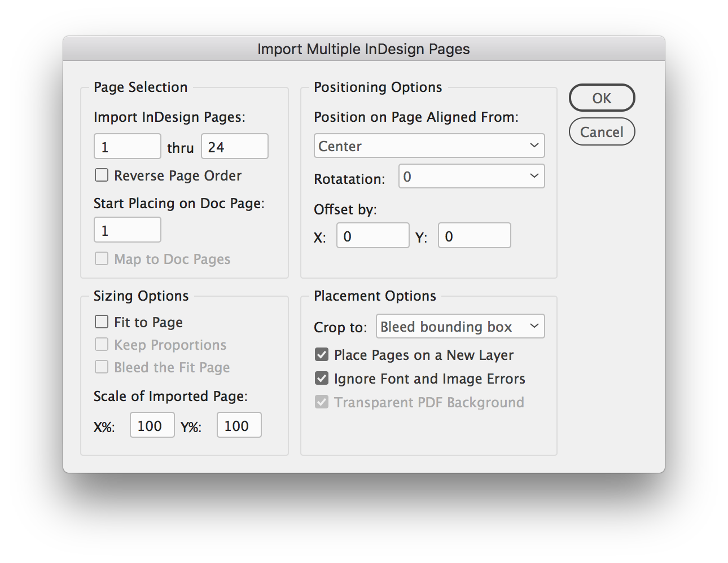Viewport: 728px width, 563px height.
Task: Click the Placement Options group title
Action: pyautogui.click(x=375, y=296)
